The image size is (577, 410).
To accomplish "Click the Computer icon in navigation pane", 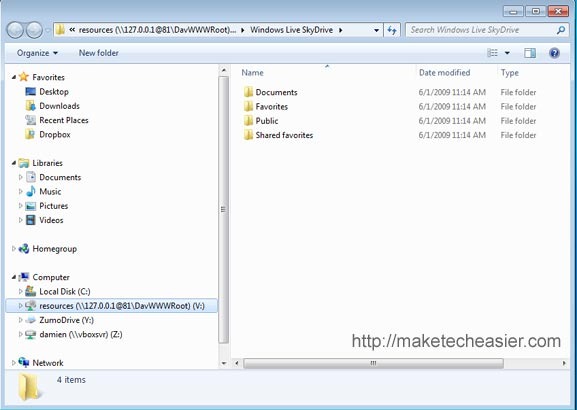I will (x=24, y=277).
